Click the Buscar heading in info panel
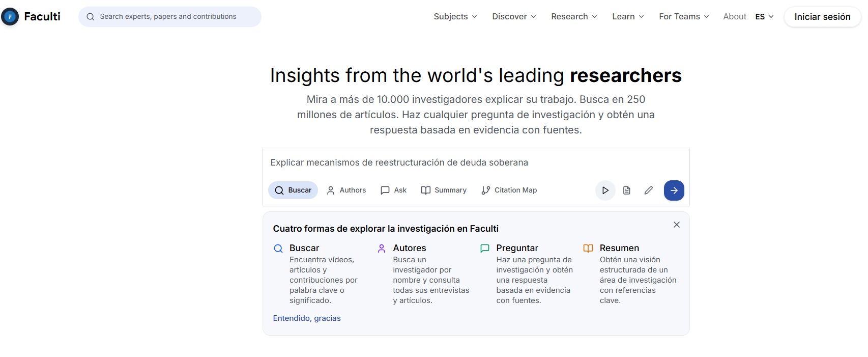The width and height of the screenshot is (868, 357). [304, 248]
